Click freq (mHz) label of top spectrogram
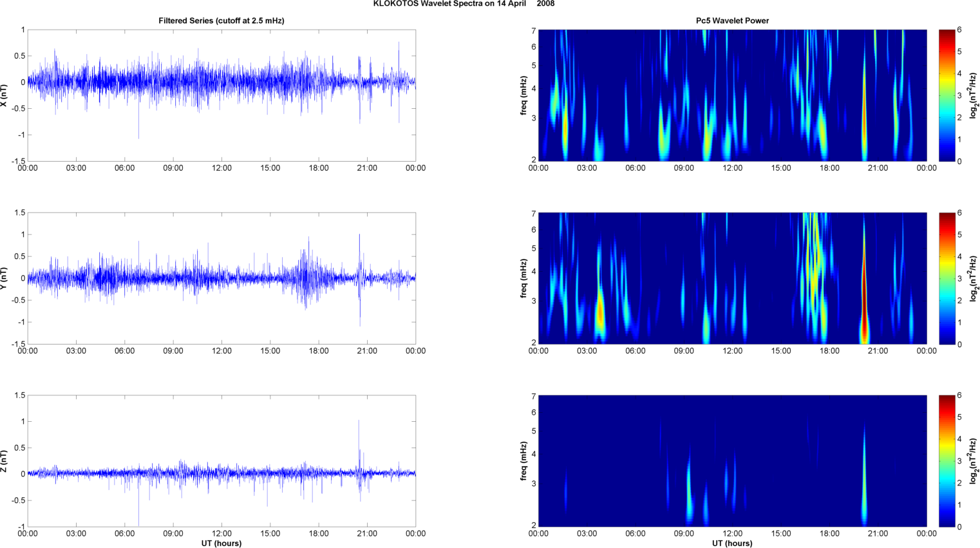 point(524,95)
